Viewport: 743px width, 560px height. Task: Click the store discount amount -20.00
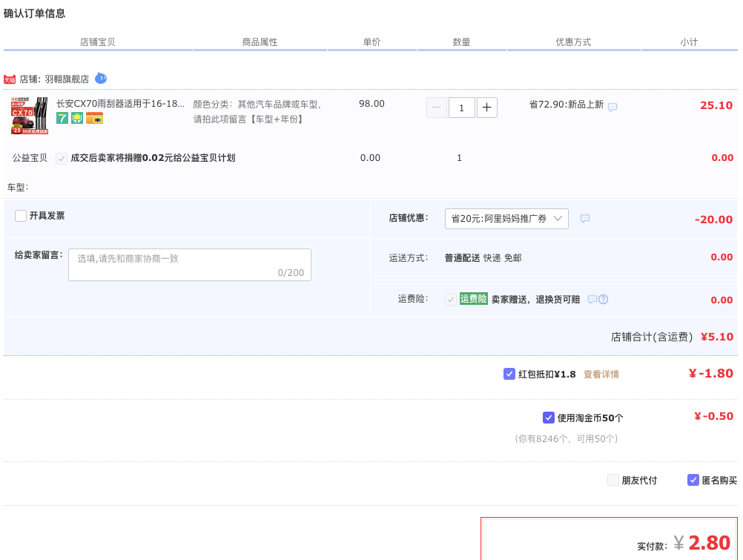point(713,220)
